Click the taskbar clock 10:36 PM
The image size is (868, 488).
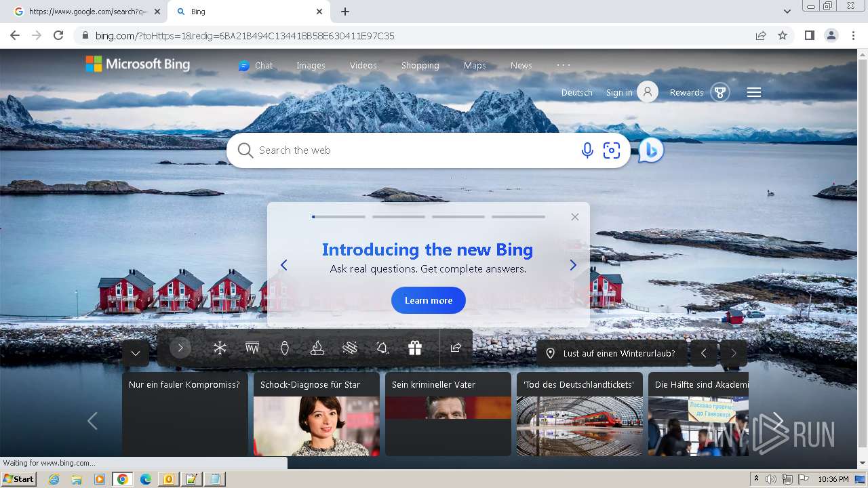coord(833,479)
